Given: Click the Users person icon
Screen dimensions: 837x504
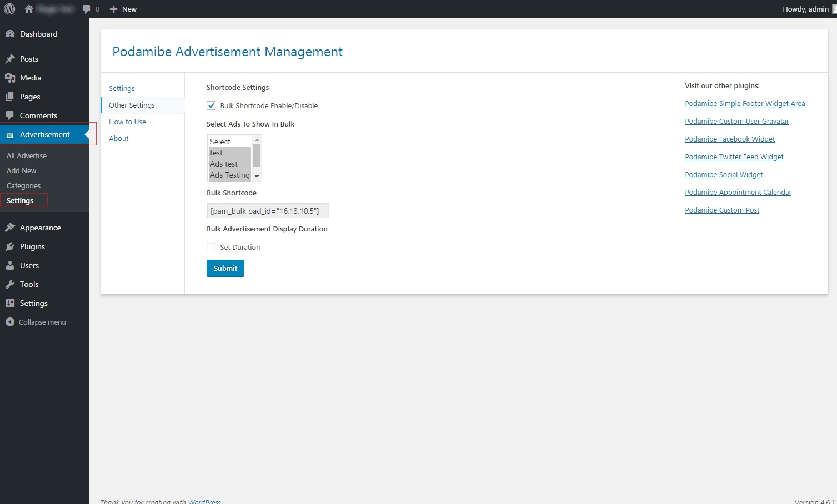Looking at the screenshot, I should (10, 265).
